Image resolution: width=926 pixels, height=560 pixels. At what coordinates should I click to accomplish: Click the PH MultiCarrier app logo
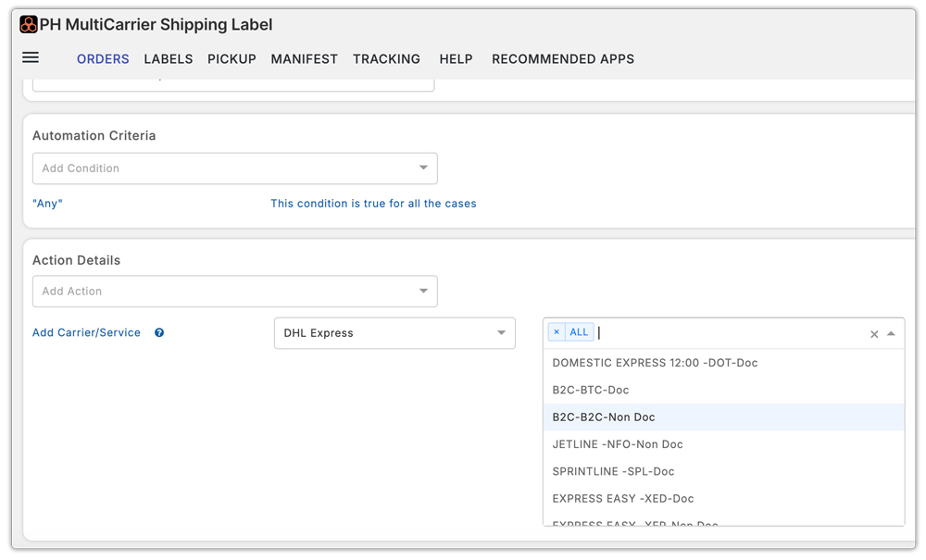29,25
